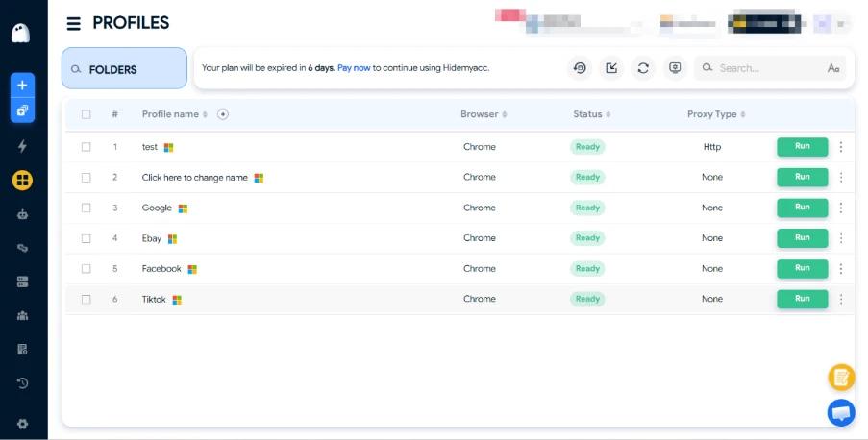Image resolution: width=868 pixels, height=440 pixels.
Task: Open three-dot menu for Click here to change name
Action: [841, 177]
